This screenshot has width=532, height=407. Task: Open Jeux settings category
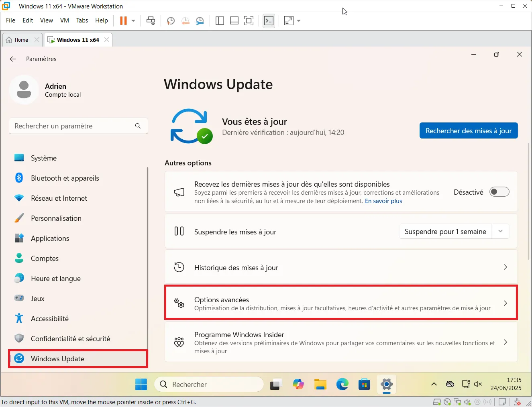tap(78, 299)
